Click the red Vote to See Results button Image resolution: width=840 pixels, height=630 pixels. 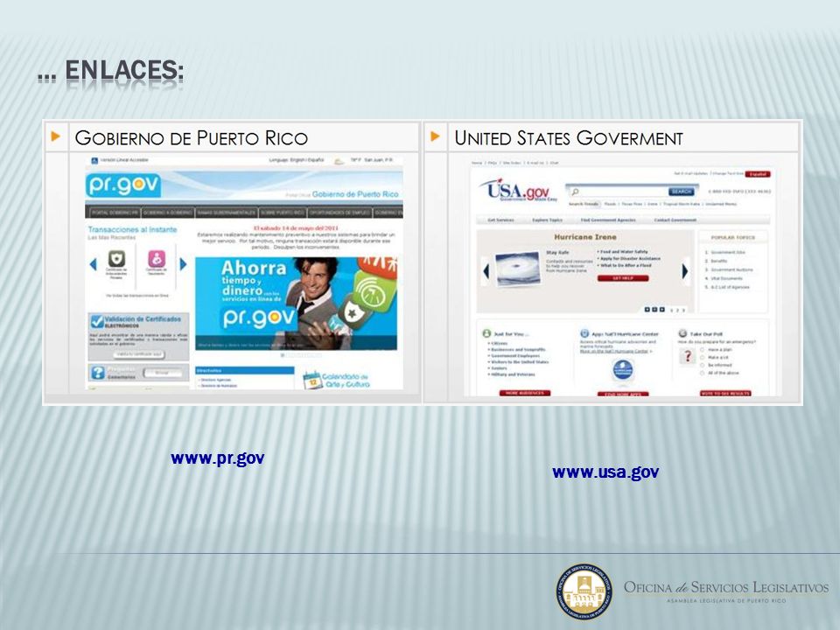pyautogui.click(x=725, y=394)
